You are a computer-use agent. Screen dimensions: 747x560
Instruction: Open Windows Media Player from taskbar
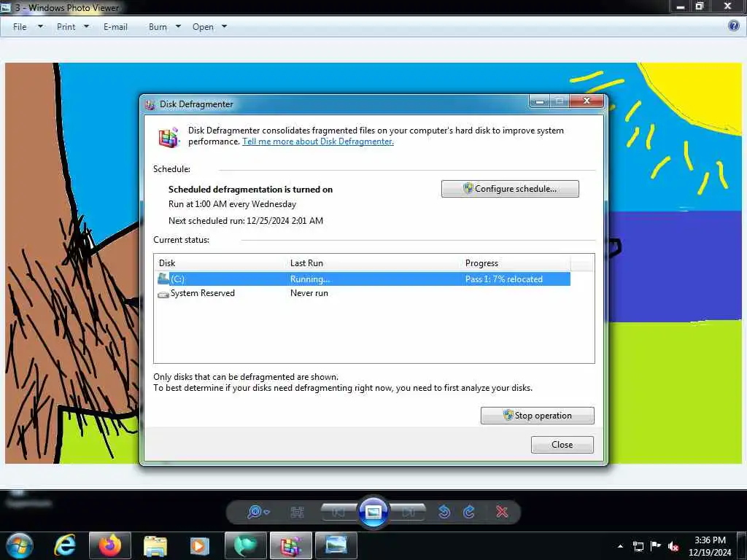(x=200, y=545)
